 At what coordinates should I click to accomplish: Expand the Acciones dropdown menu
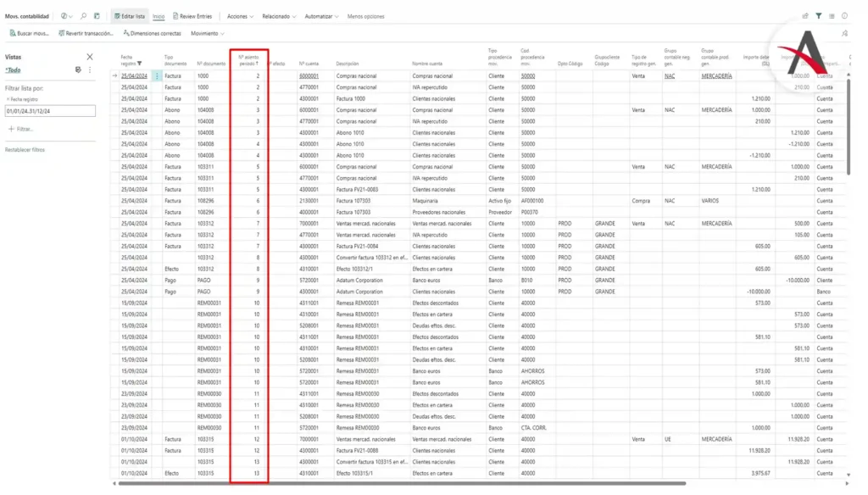pyautogui.click(x=241, y=16)
